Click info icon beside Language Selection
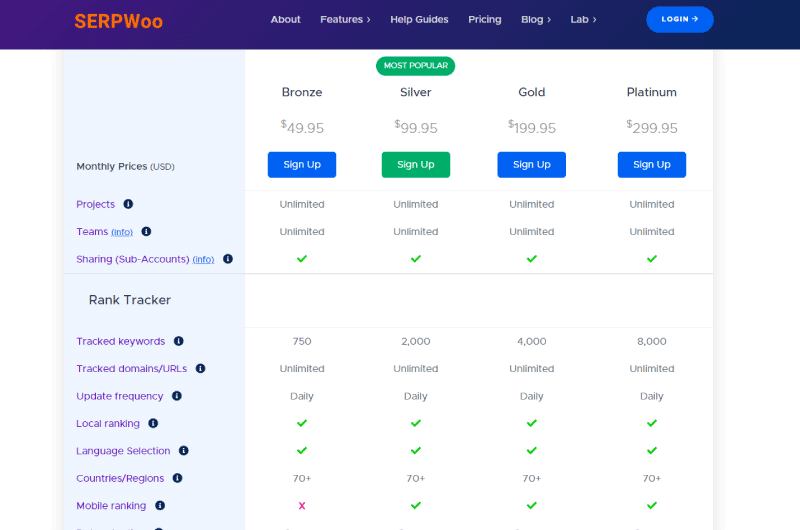Screen dimensions: 800x530 [x=184, y=451]
